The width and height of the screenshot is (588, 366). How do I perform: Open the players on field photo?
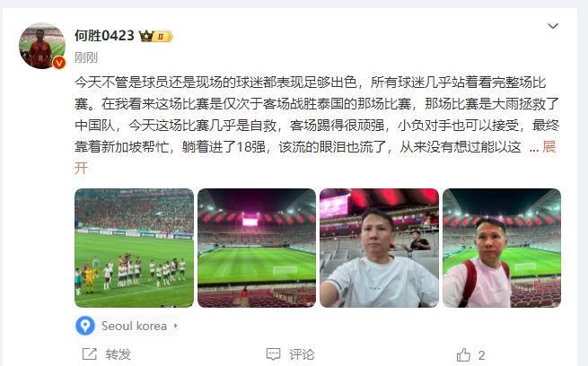[x=135, y=248]
